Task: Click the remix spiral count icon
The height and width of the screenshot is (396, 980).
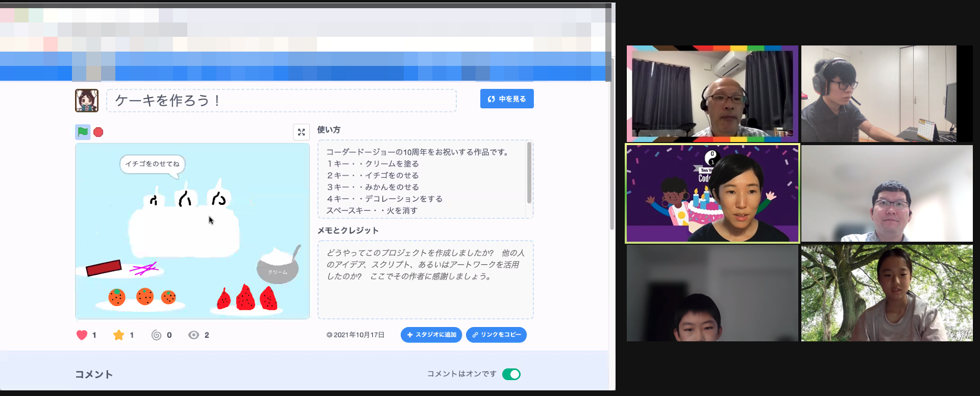Action: coord(156,335)
